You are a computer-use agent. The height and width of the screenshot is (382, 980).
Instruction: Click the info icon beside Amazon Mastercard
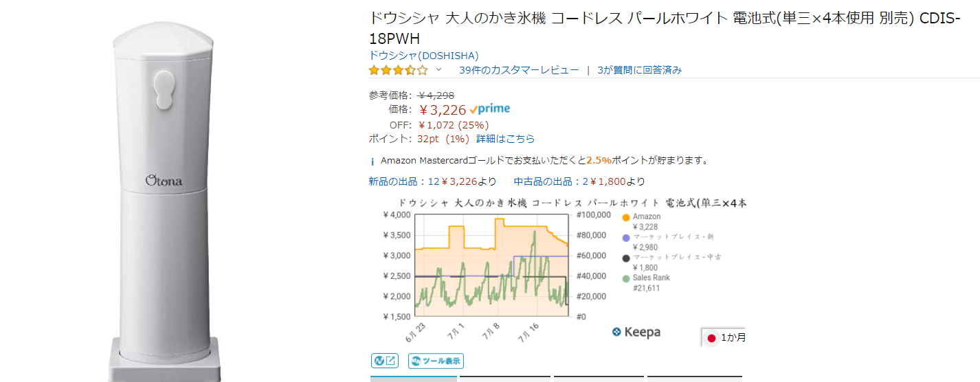(x=372, y=161)
